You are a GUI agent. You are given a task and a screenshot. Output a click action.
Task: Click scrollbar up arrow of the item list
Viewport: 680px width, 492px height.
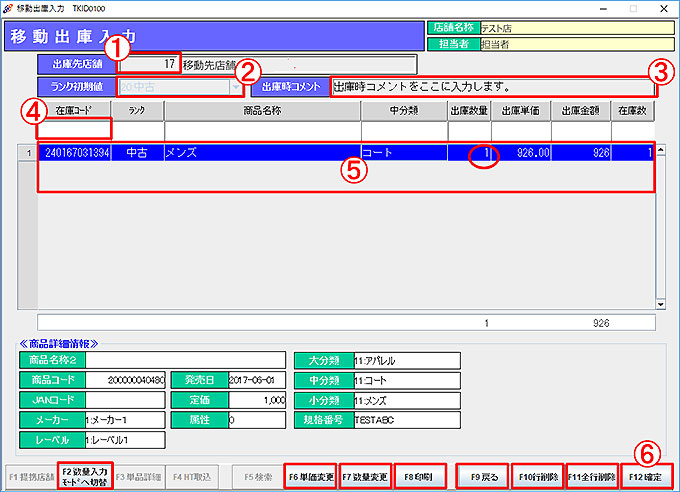pyautogui.click(x=660, y=150)
